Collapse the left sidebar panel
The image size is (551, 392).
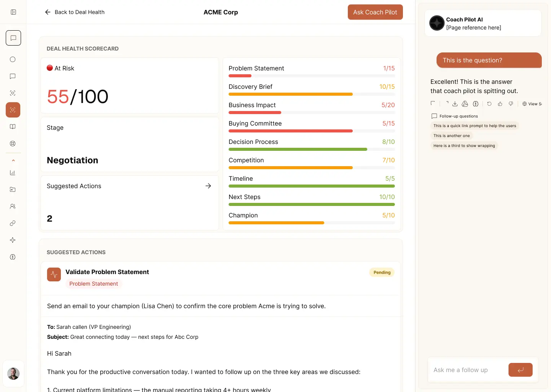[x=13, y=12]
